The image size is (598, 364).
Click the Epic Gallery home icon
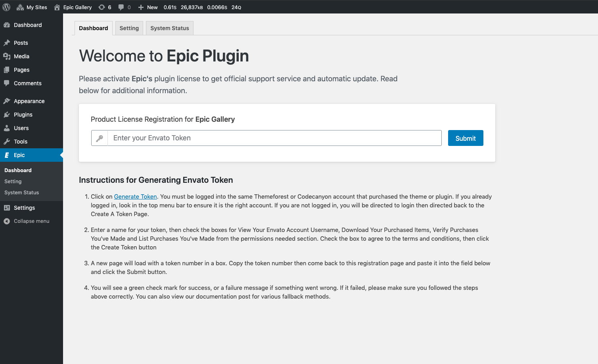57,7
